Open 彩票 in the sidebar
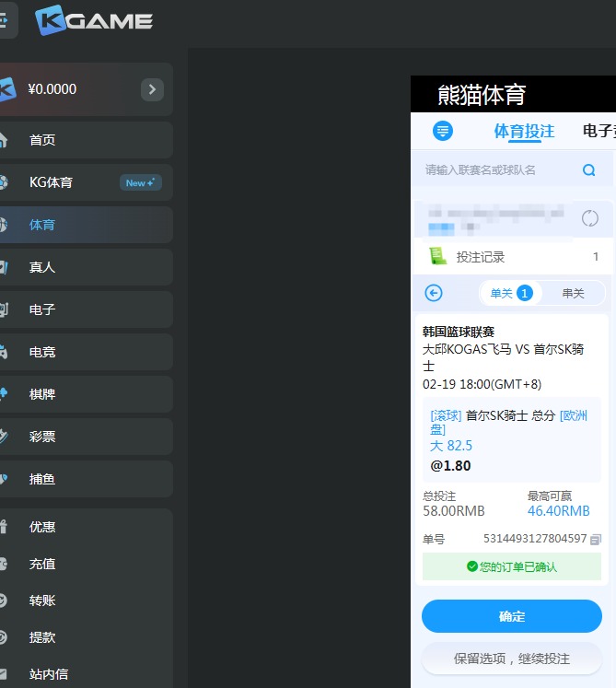The width and height of the screenshot is (616, 688). 86,437
